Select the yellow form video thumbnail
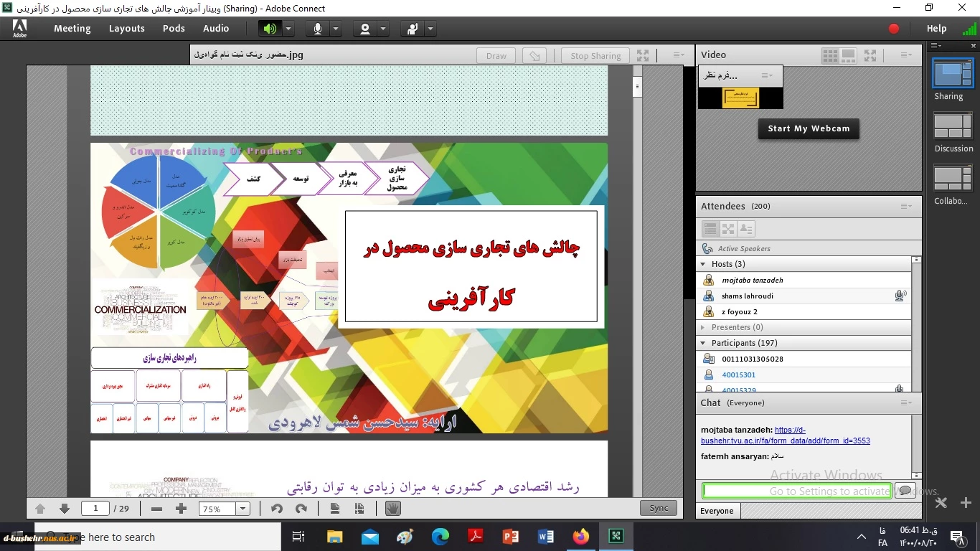 point(740,98)
